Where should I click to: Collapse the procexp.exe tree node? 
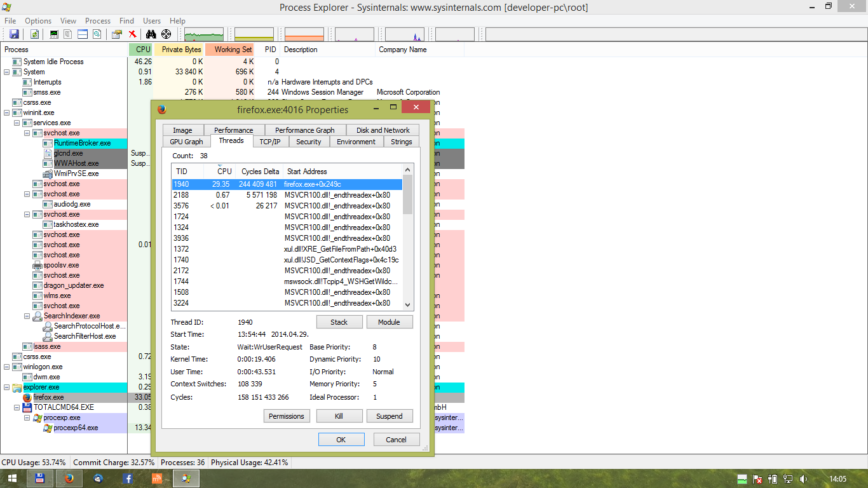[x=27, y=417]
